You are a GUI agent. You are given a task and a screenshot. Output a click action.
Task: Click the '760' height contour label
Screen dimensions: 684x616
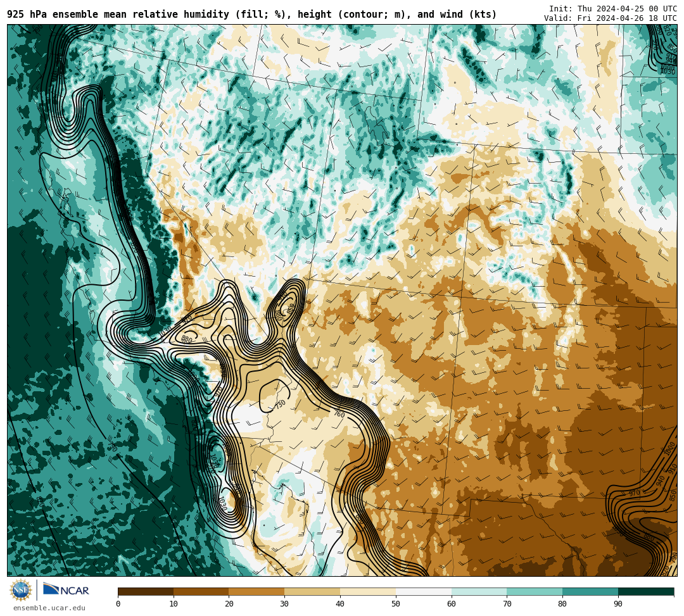tap(339, 413)
